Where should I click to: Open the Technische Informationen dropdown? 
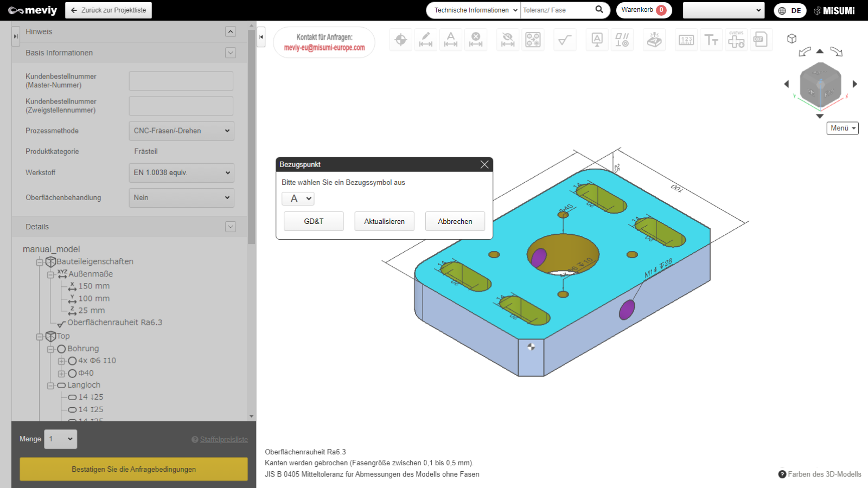[x=474, y=10]
